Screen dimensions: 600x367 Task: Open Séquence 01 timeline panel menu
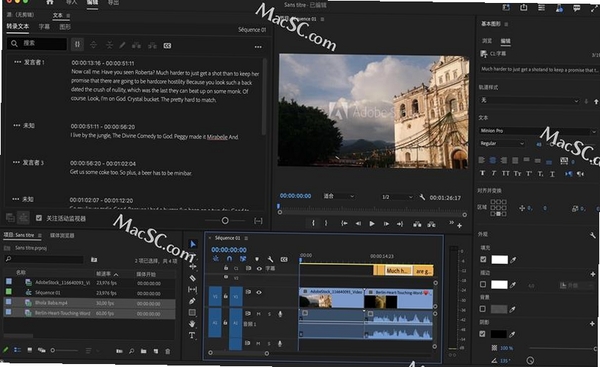(246, 238)
